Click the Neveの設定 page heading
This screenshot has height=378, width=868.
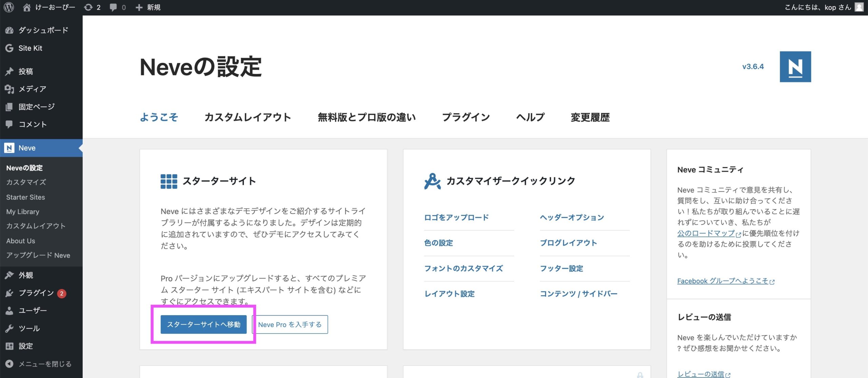pyautogui.click(x=200, y=67)
